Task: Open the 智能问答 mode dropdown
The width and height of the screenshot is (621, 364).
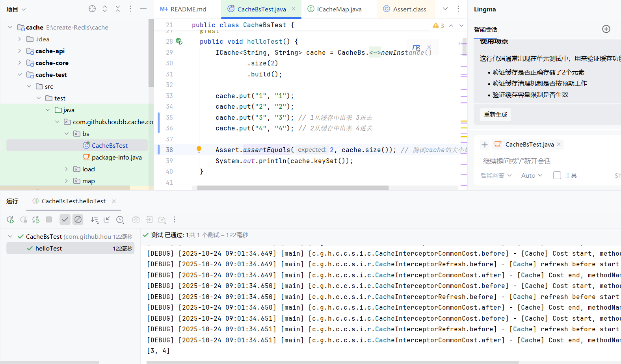Action: click(x=496, y=176)
